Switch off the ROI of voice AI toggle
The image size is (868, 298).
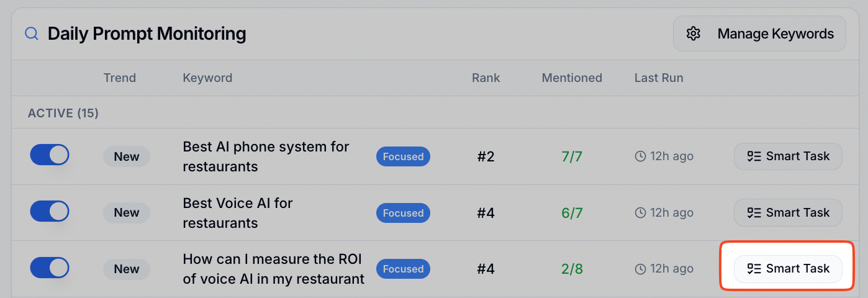point(50,268)
